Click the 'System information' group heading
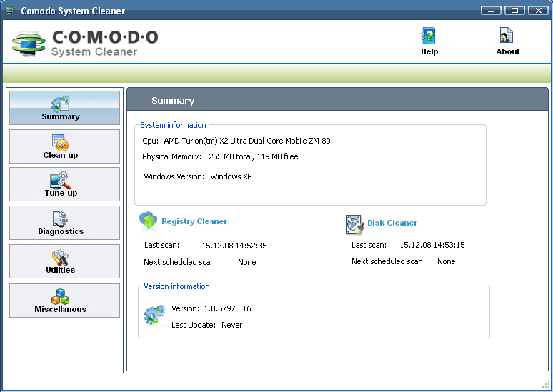 tap(173, 125)
